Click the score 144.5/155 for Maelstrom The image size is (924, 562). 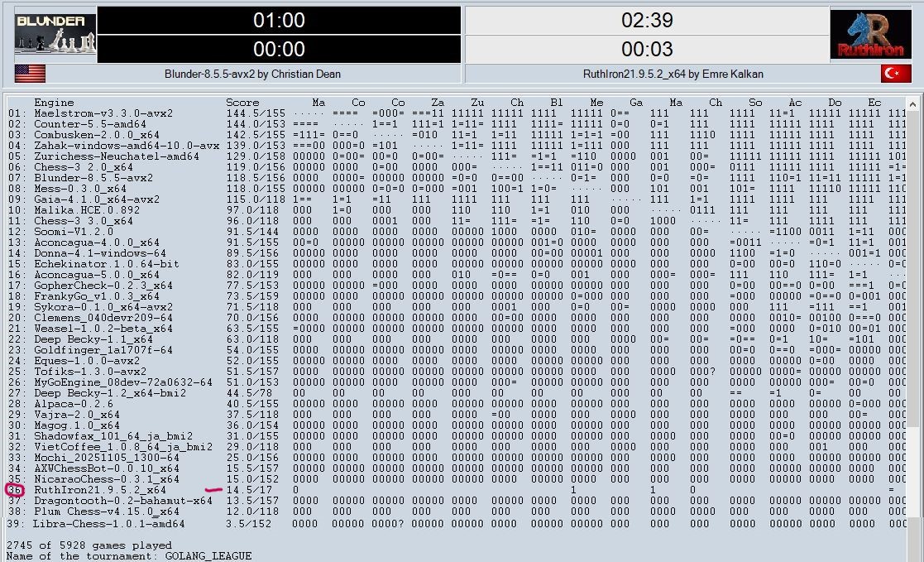point(256,113)
